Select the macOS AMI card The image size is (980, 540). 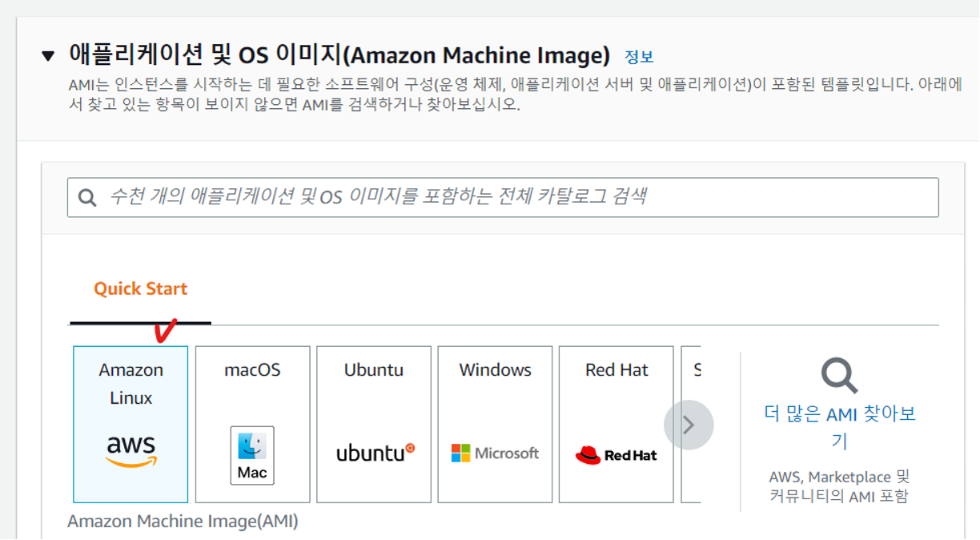click(x=252, y=425)
